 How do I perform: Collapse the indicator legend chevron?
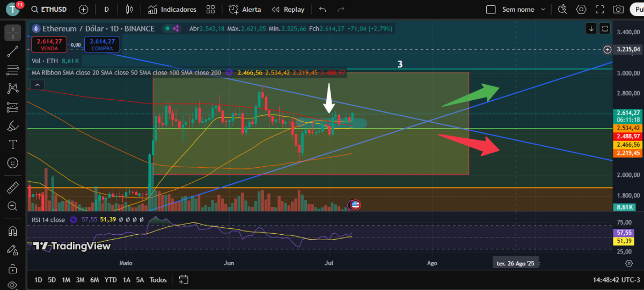click(38, 85)
